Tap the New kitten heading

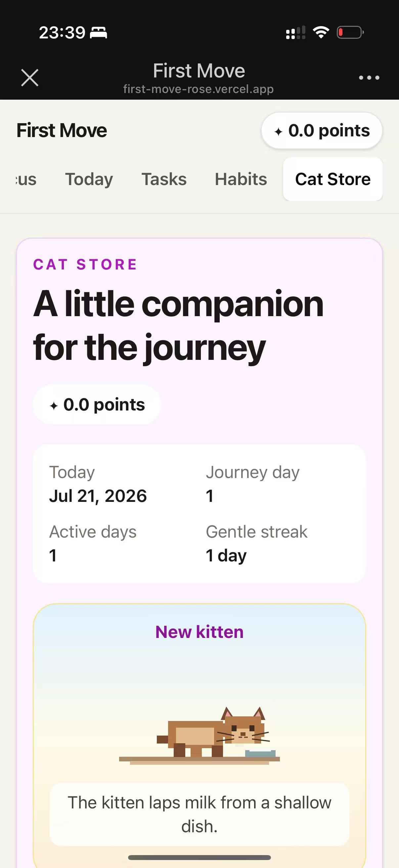[x=199, y=632]
